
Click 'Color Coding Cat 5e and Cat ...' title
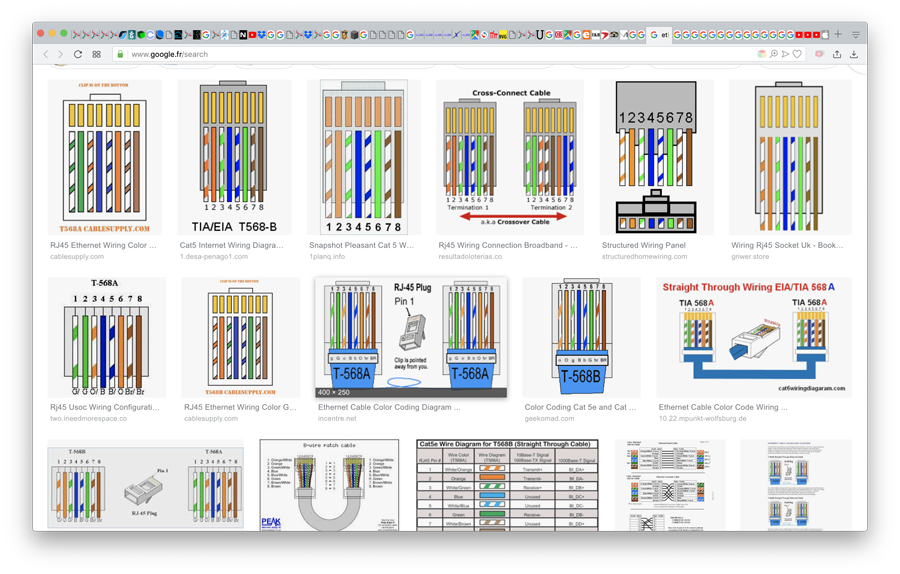pos(580,407)
